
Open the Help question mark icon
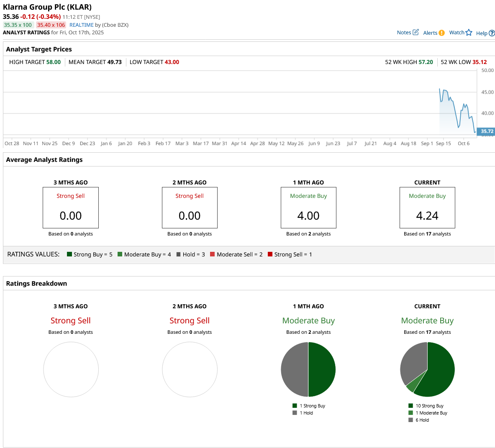[x=492, y=33]
